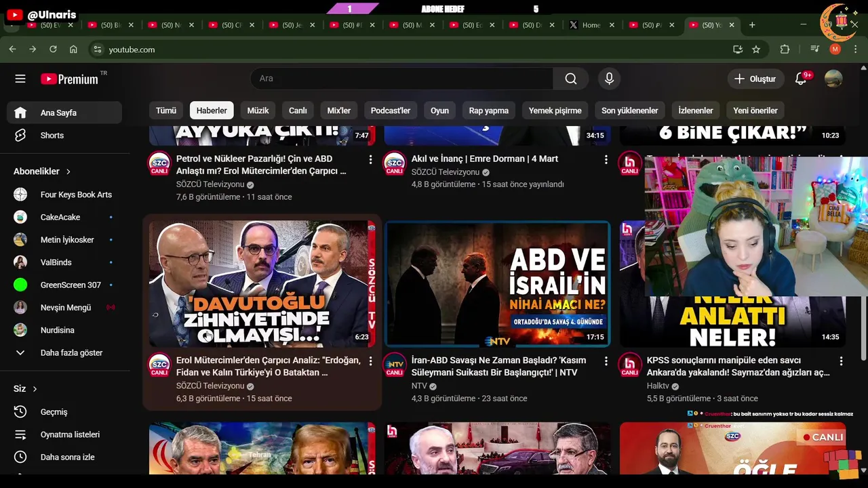Switch to the X Home browser tab

pos(591,25)
